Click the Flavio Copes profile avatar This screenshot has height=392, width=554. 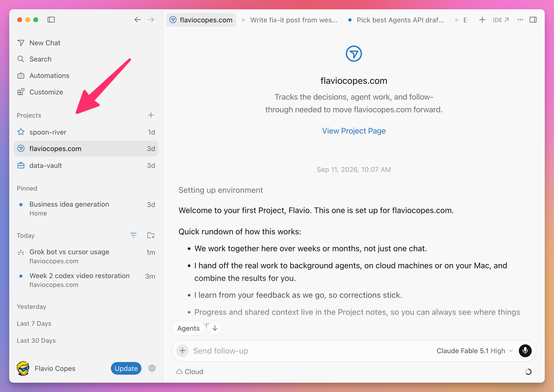(x=23, y=368)
